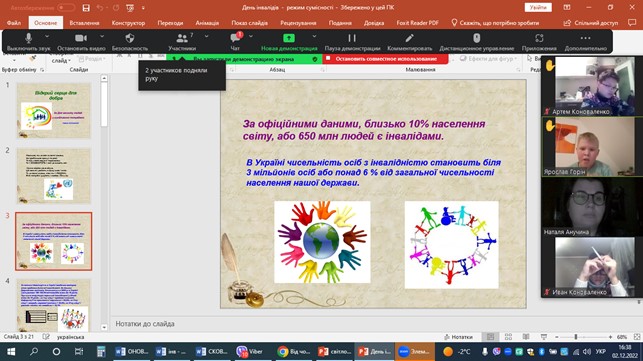This screenshot has height=361, width=643.
Task: Open the Zoom Security shield icon
Action: [x=130, y=38]
